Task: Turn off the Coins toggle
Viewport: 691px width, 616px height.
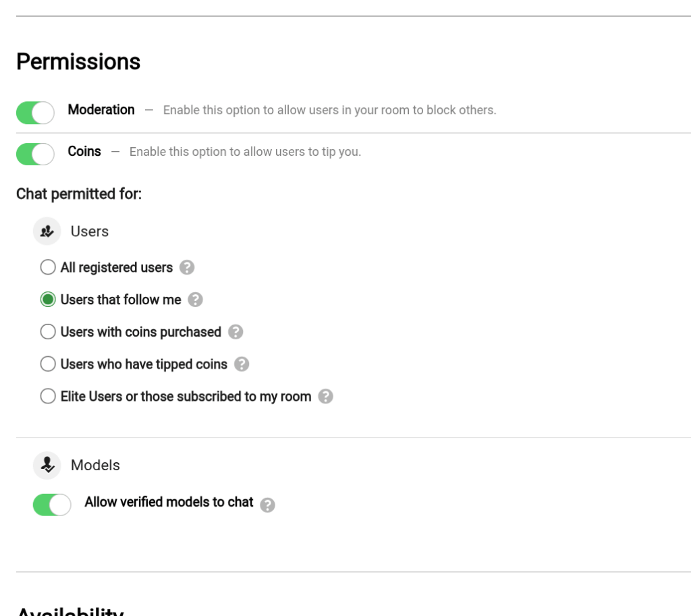Action: [35, 154]
